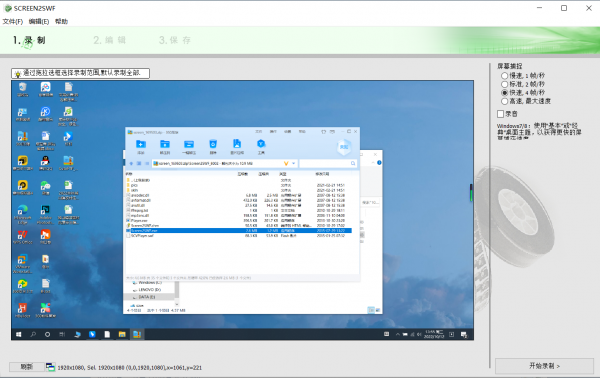Click the search icon in preview taskbar

[x=33, y=334]
